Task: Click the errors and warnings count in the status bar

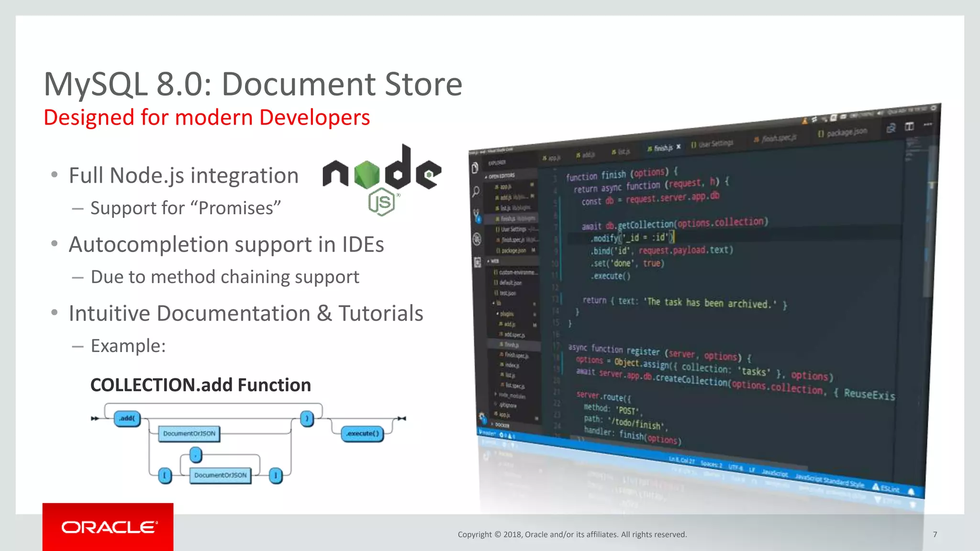Action: pyautogui.click(x=508, y=435)
